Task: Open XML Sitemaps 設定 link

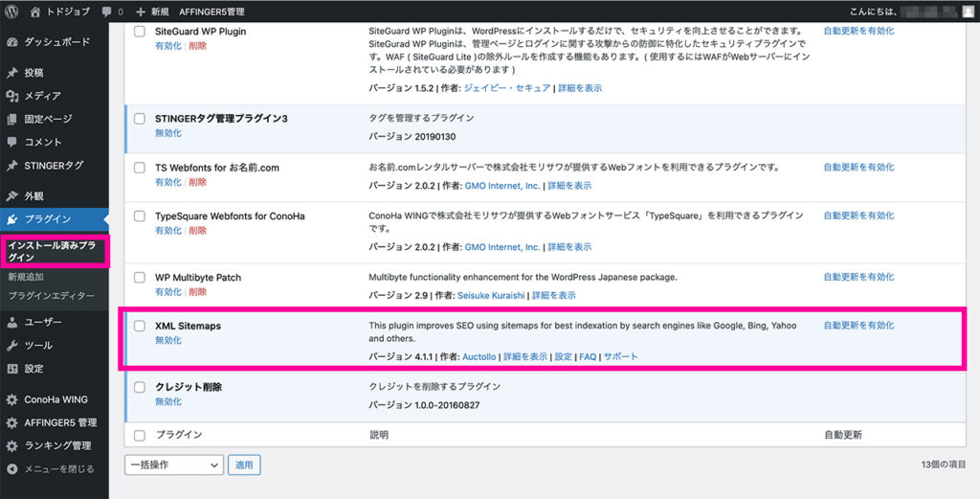Action: pos(563,356)
